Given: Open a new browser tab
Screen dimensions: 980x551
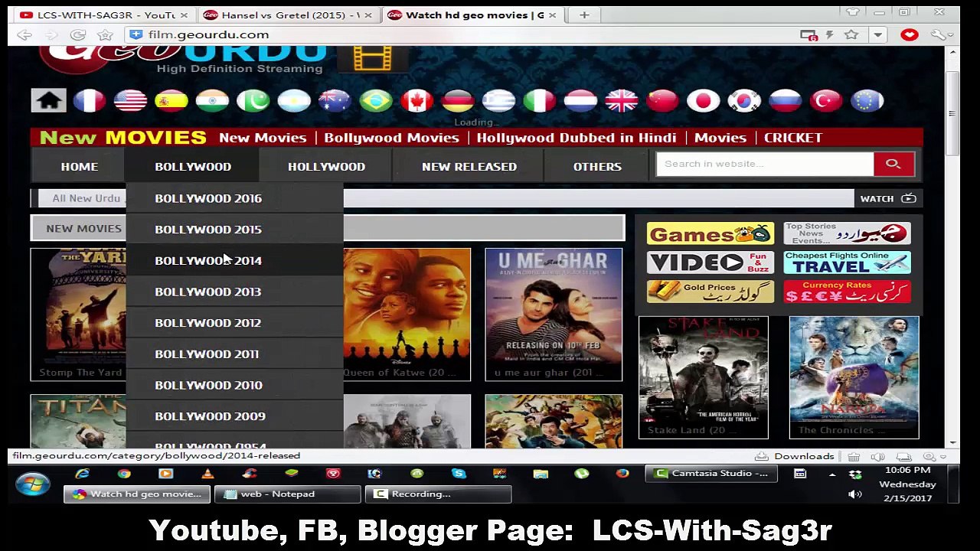Looking at the screenshot, I should tap(584, 15).
